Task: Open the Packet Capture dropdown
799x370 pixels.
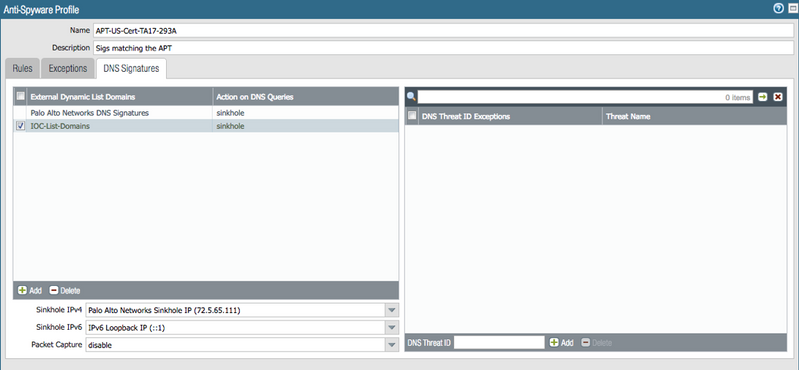Action: pos(391,345)
